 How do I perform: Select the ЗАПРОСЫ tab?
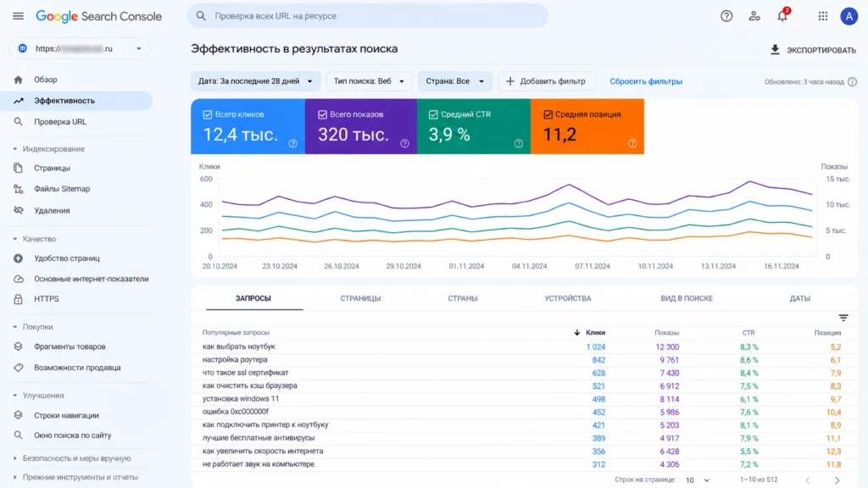tap(253, 298)
